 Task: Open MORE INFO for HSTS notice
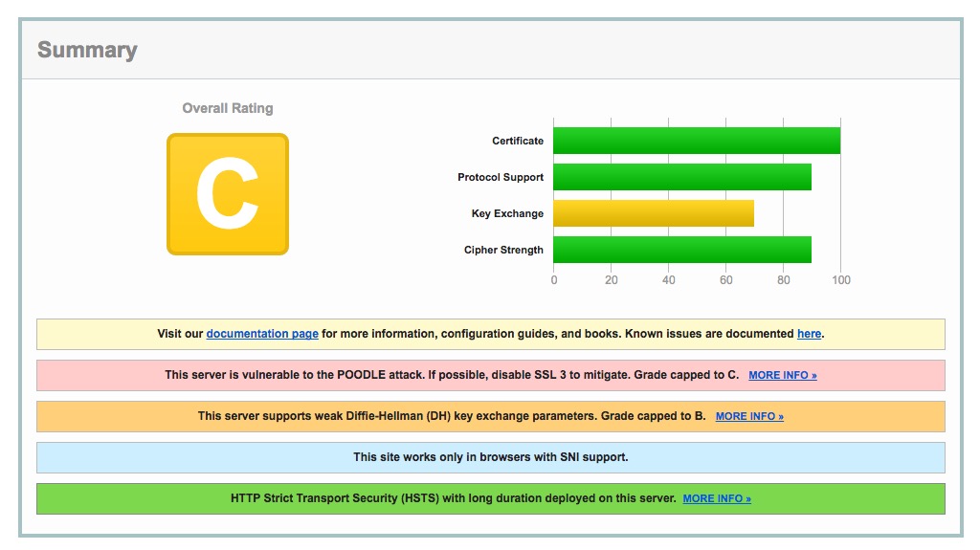pos(717,498)
